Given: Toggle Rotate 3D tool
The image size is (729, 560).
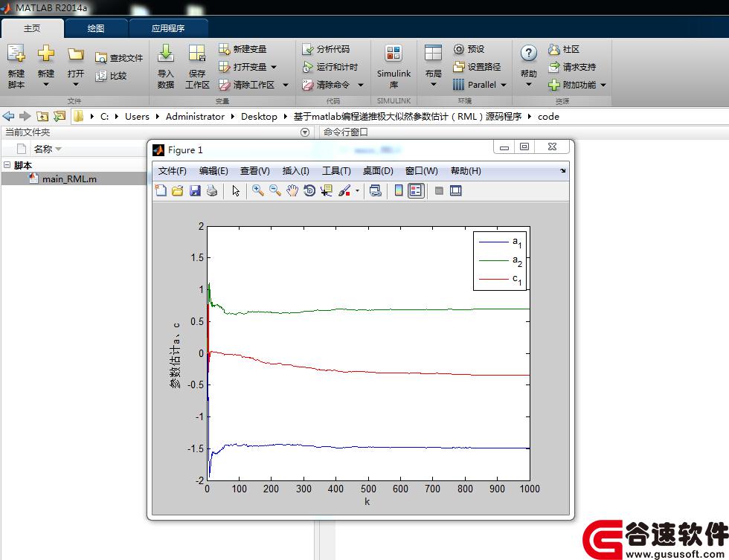Looking at the screenshot, I should click(309, 190).
